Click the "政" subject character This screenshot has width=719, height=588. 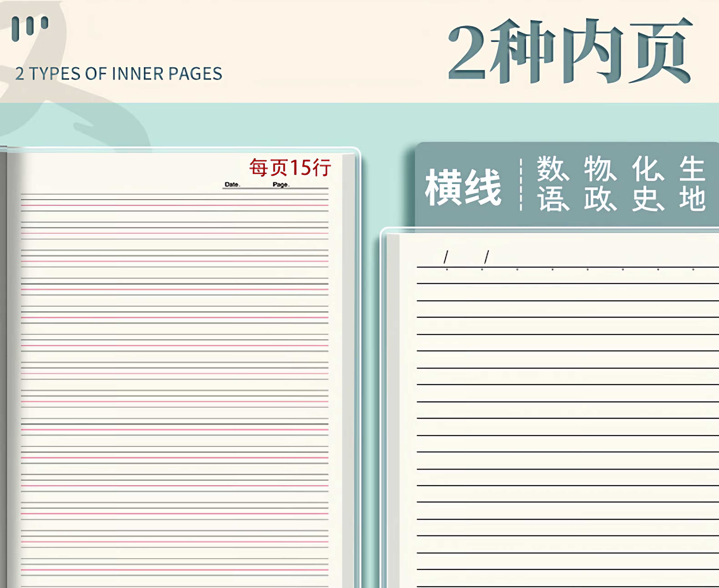pos(597,199)
